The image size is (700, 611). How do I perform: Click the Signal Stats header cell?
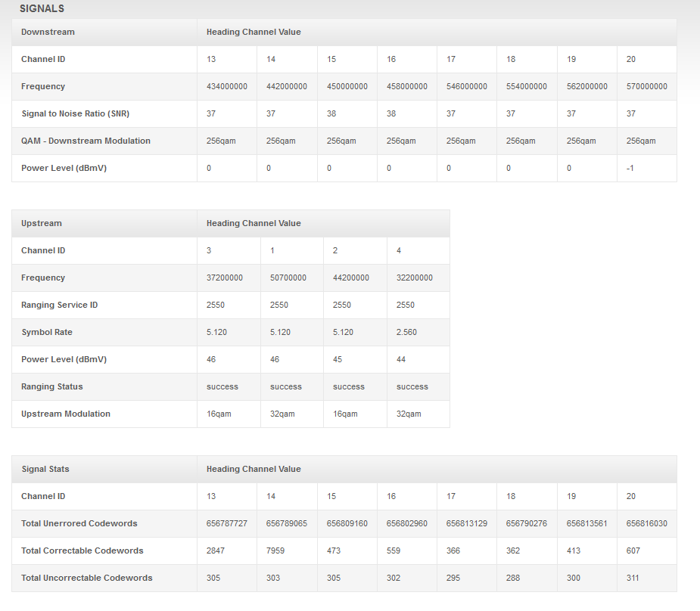point(45,469)
